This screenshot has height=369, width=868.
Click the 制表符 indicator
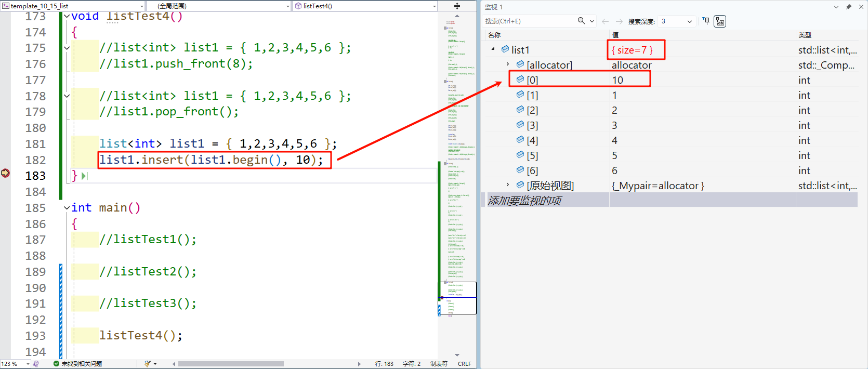(439, 364)
